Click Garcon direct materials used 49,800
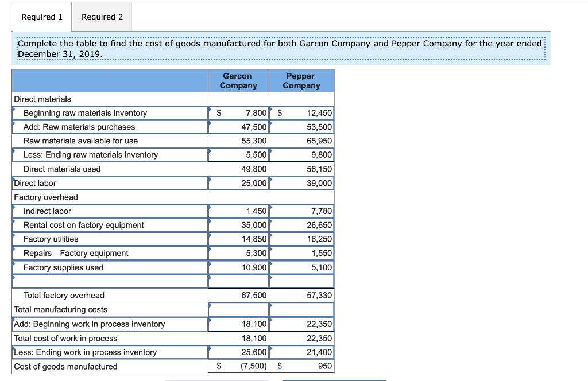588x381 pixels. pyautogui.click(x=238, y=169)
